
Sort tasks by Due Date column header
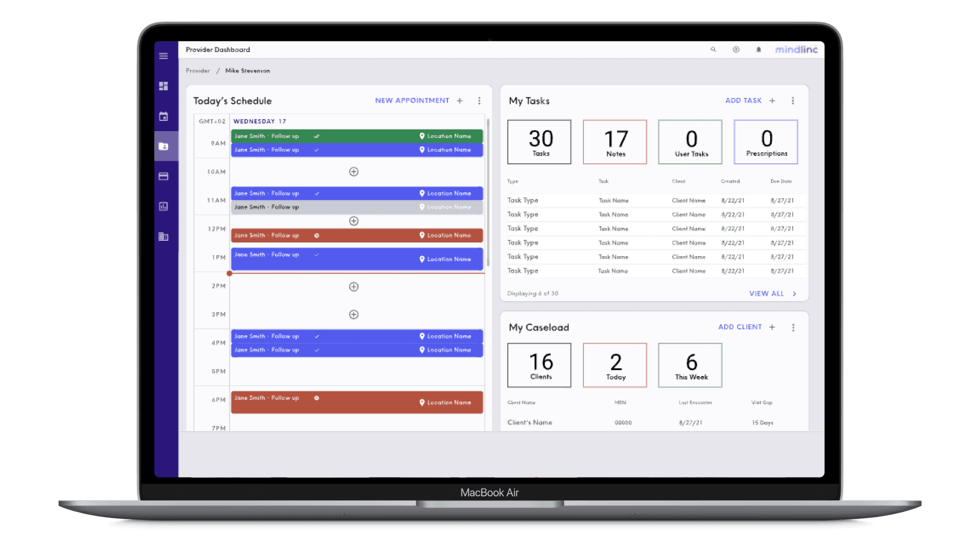coord(781,182)
